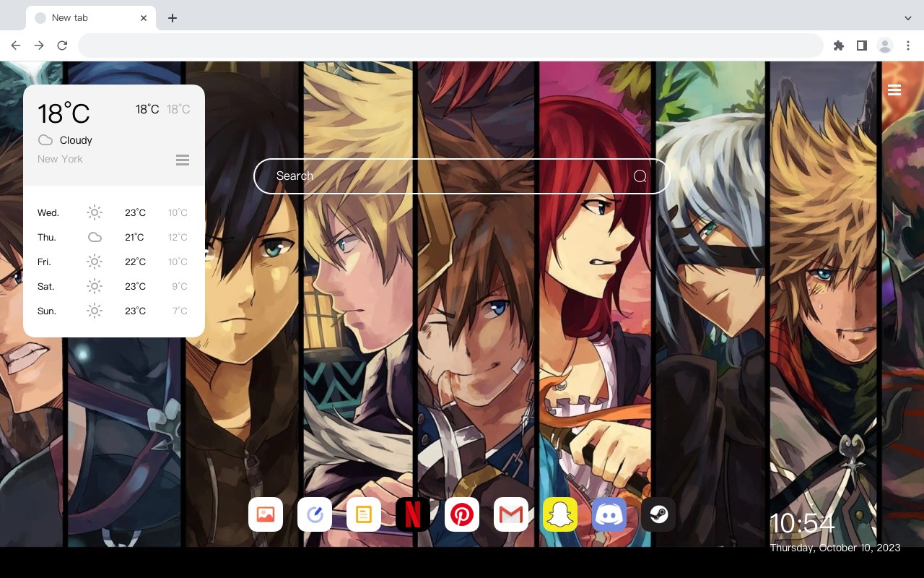Select the Sun. forecast row
This screenshot has width=924, height=578.
114,311
